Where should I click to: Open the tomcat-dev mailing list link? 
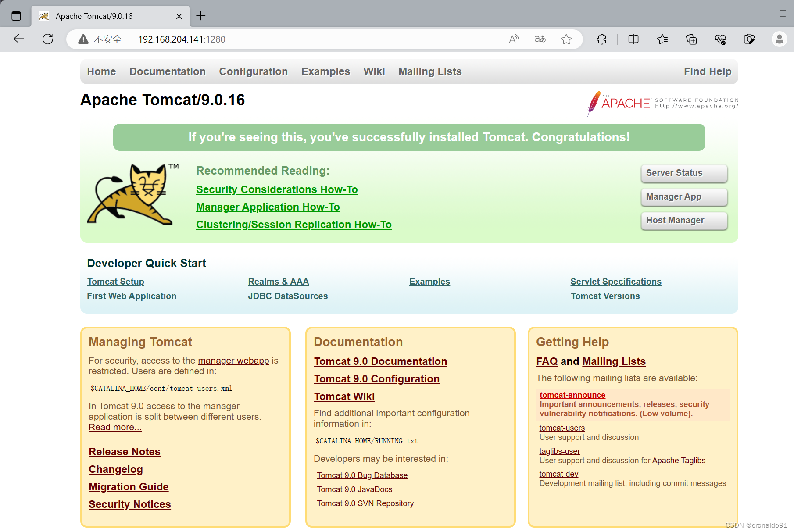pos(559,474)
